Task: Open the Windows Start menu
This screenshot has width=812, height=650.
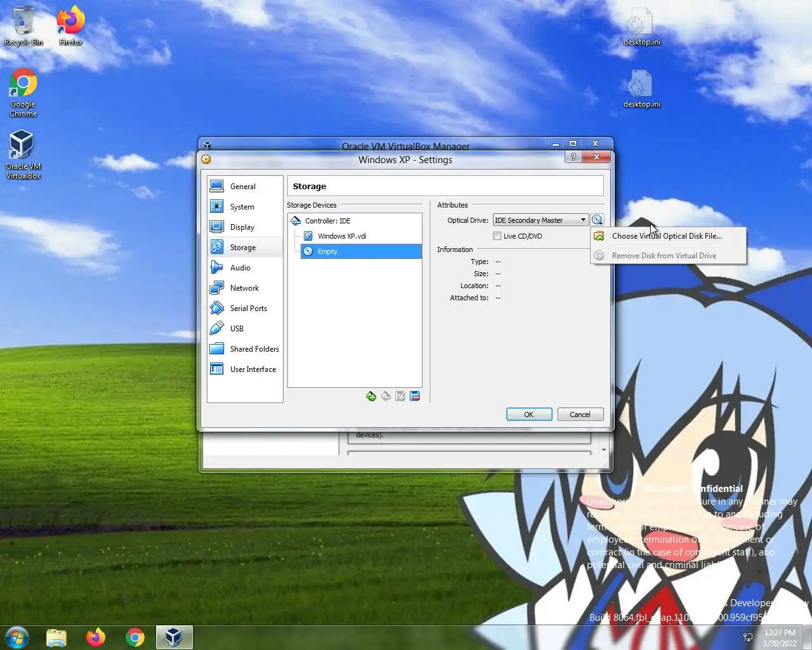Action: tap(17, 637)
